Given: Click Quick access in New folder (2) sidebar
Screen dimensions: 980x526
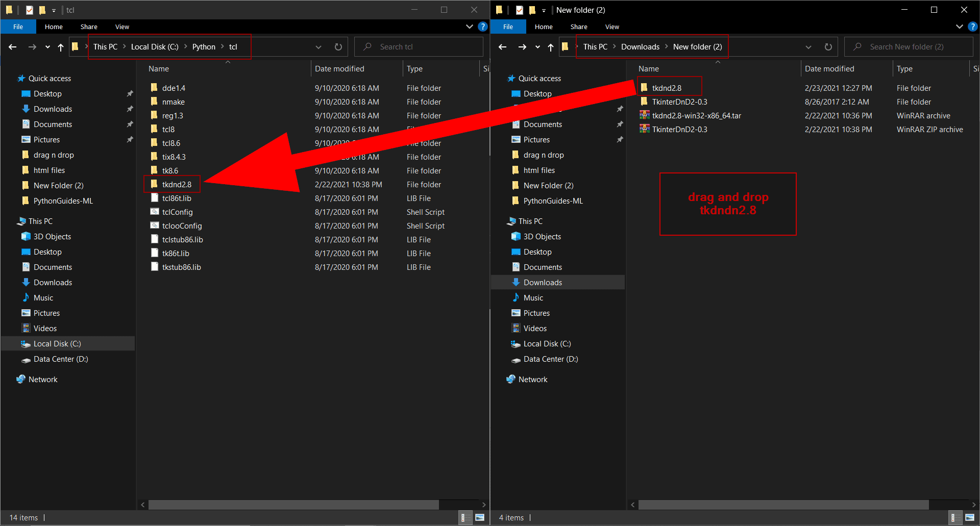Looking at the screenshot, I should point(534,79).
